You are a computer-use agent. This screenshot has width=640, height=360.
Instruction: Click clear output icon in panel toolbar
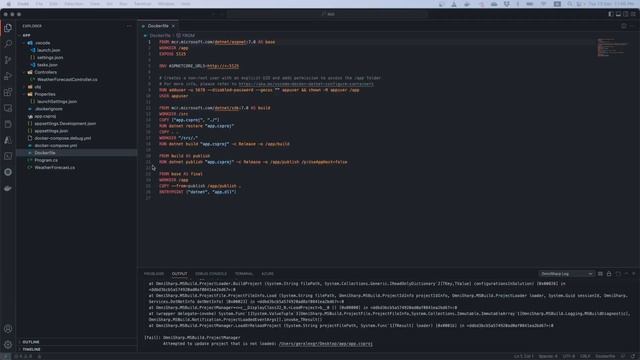coord(600,274)
